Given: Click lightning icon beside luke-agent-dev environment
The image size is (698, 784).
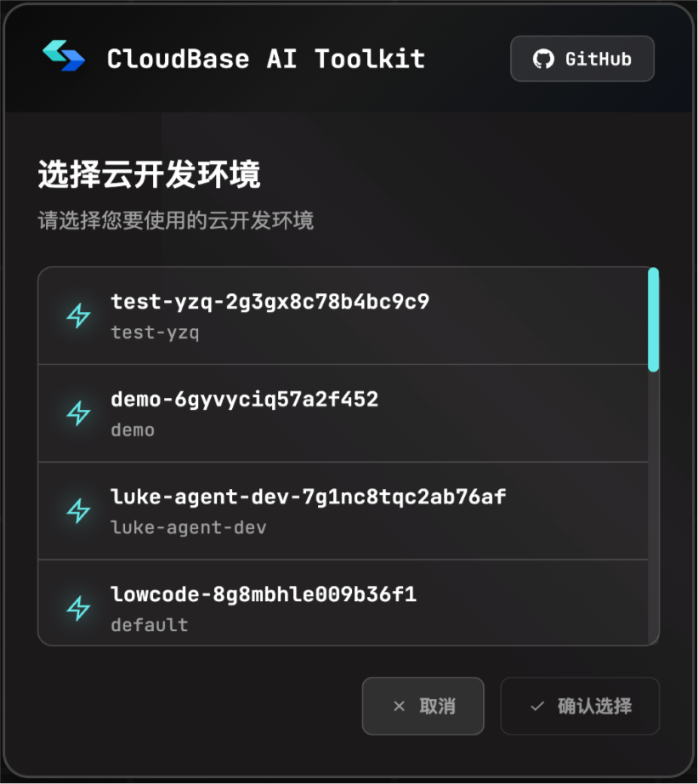Looking at the screenshot, I should point(78,510).
